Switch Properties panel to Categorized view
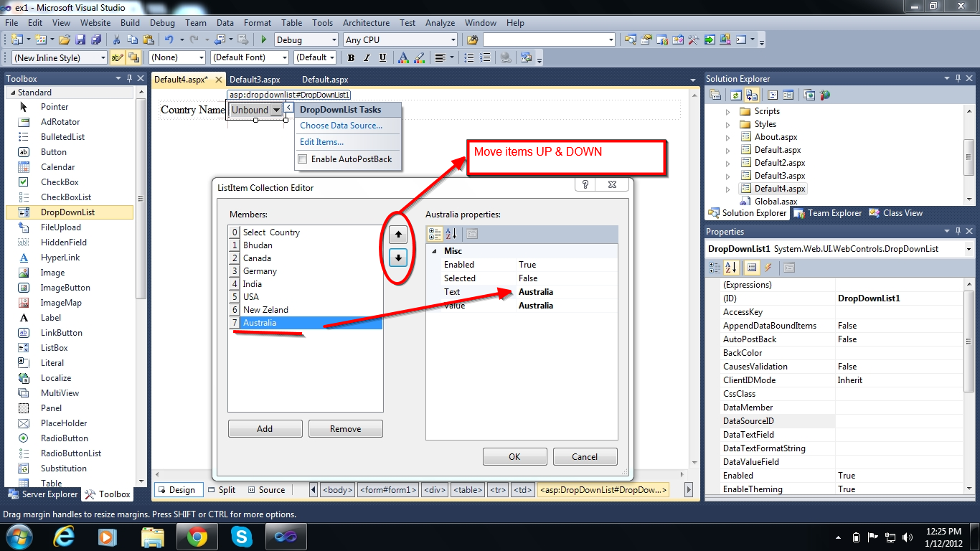The height and width of the screenshot is (551, 980). pyautogui.click(x=715, y=268)
